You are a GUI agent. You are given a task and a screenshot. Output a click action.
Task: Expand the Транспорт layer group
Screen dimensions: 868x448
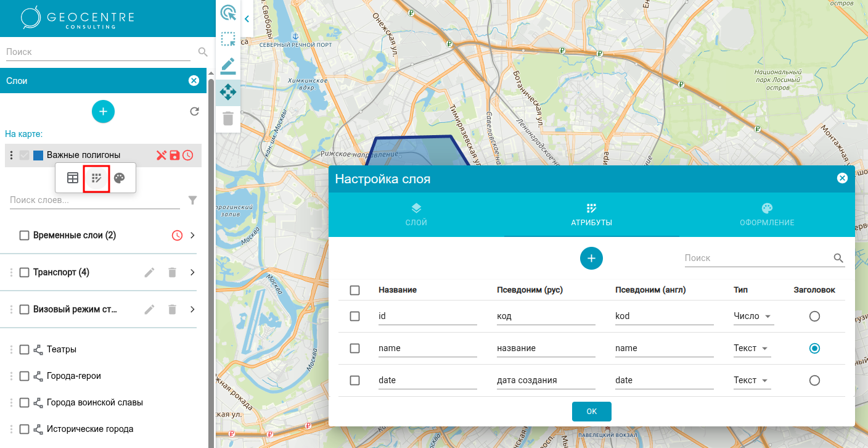(x=192, y=272)
